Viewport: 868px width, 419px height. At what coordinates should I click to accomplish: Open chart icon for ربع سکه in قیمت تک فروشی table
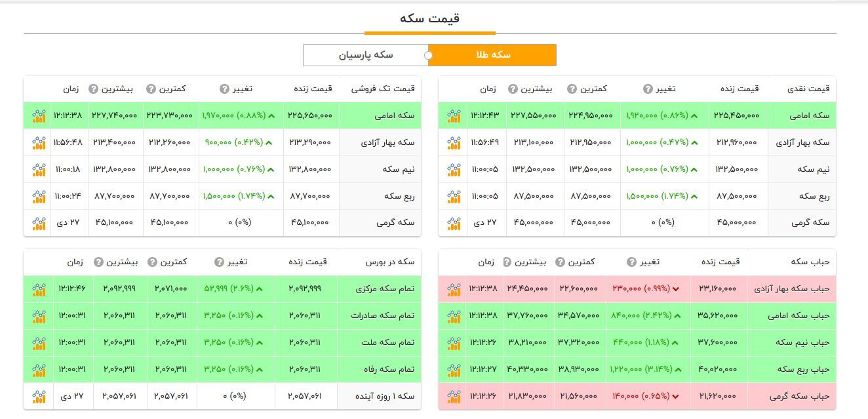click(x=39, y=196)
